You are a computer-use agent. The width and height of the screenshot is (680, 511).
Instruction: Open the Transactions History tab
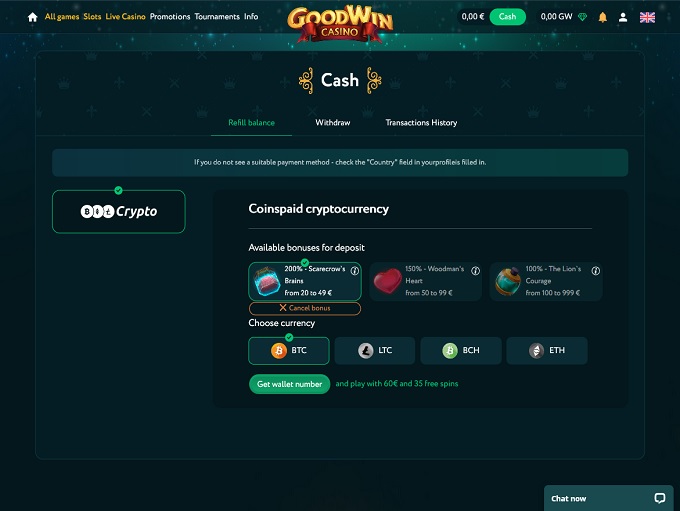point(421,123)
